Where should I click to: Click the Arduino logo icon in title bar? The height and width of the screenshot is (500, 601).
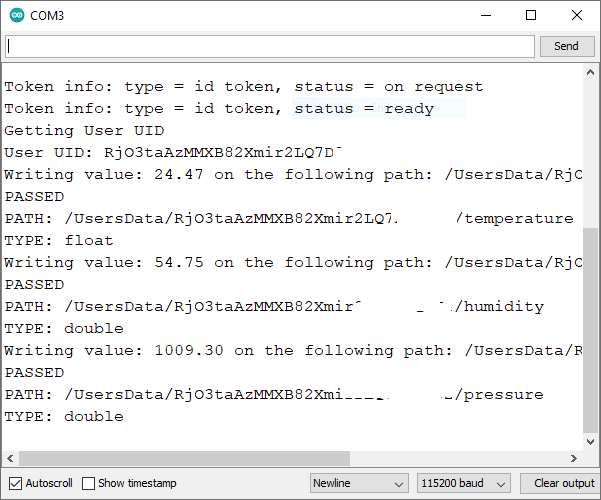click(16, 15)
